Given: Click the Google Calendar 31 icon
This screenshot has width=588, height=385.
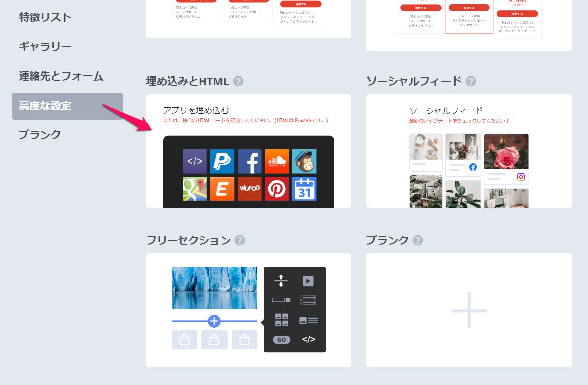Looking at the screenshot, I should (304, 189).
